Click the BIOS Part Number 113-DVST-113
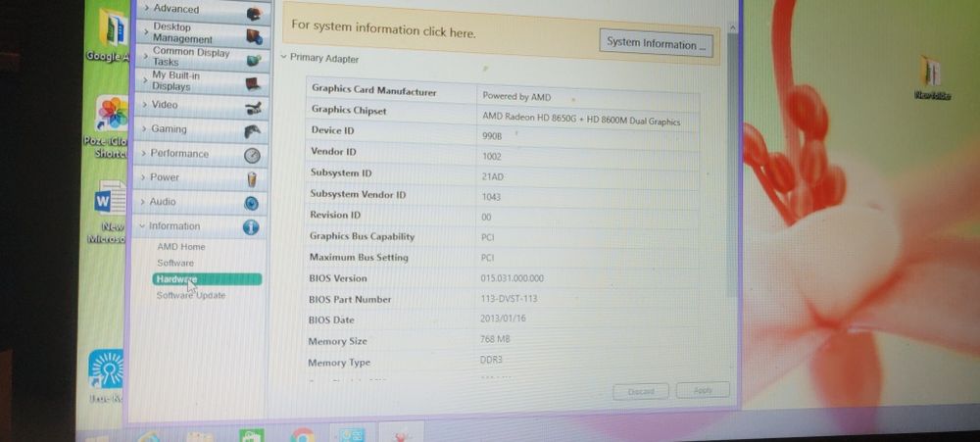Screen dimensions: 980x442 pyautogui.click(x=509, y=299)
